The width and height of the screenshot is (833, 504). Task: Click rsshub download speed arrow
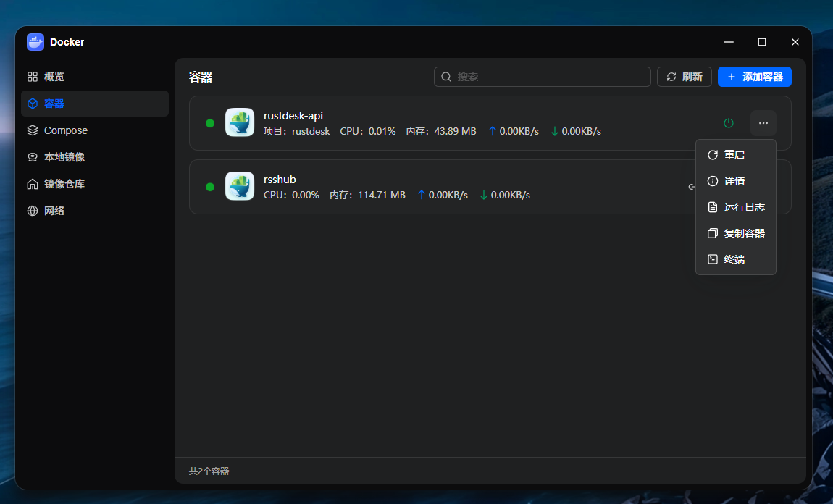(x=483, y=195)
